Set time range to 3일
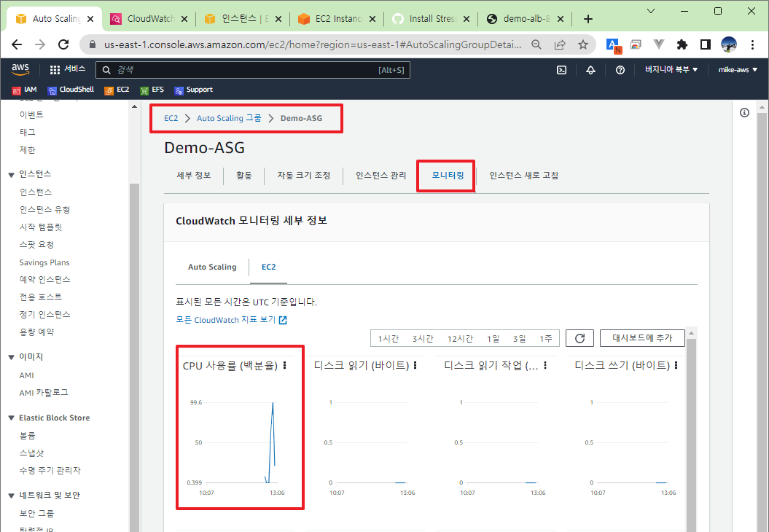Screen dimensions: 769x532 coord(520,339)
